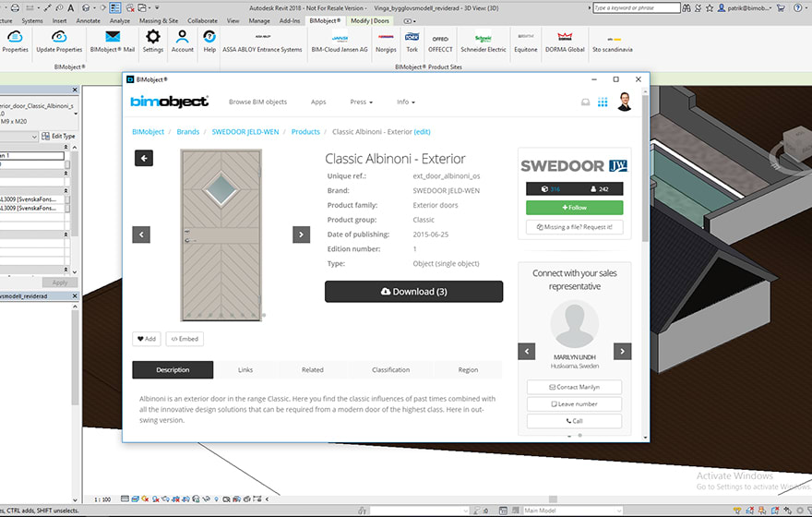Open the Press dropdown menu
812x517 pixels.
(x=361, y=102)
